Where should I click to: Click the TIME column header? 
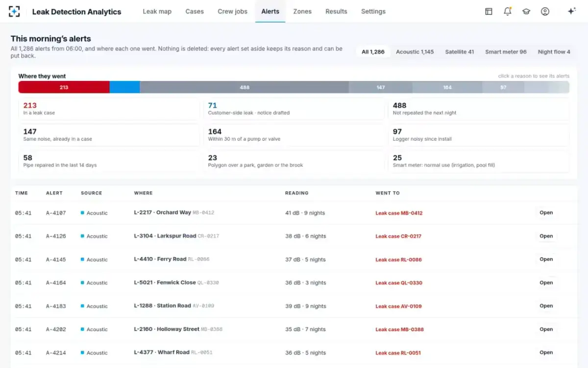click(22, 193)
